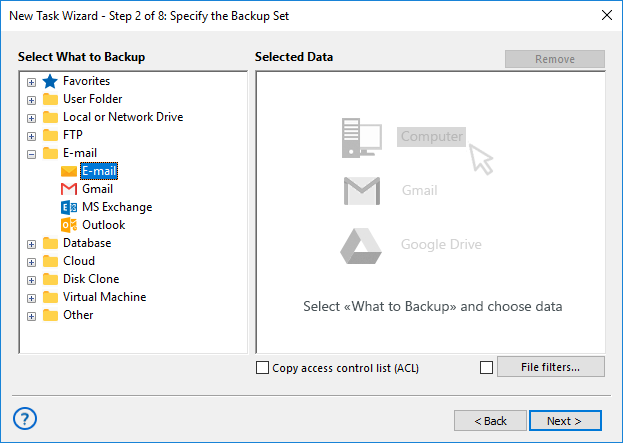Viewport: 623px width, 443px height.
Task: Select the Disk Clone tree item
Action: point(90,279)
